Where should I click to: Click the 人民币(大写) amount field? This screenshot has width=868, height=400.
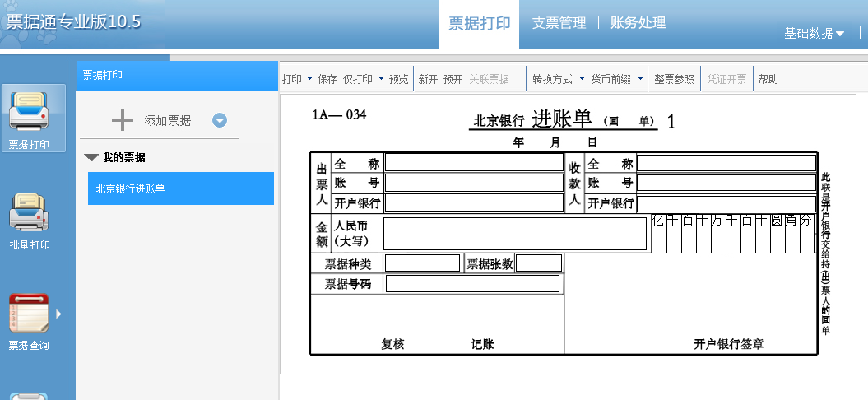515,234
